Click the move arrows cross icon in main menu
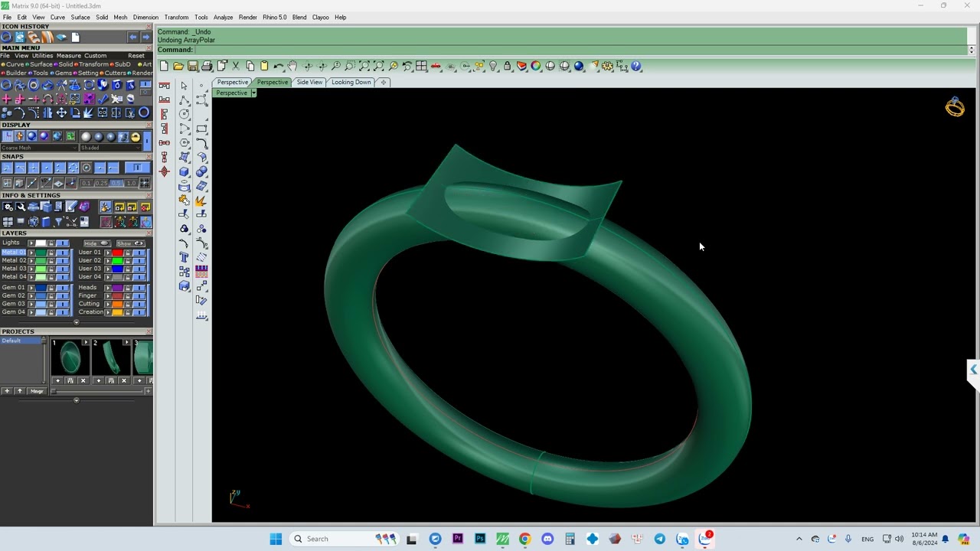980x551 pixels. pos(61,112)
